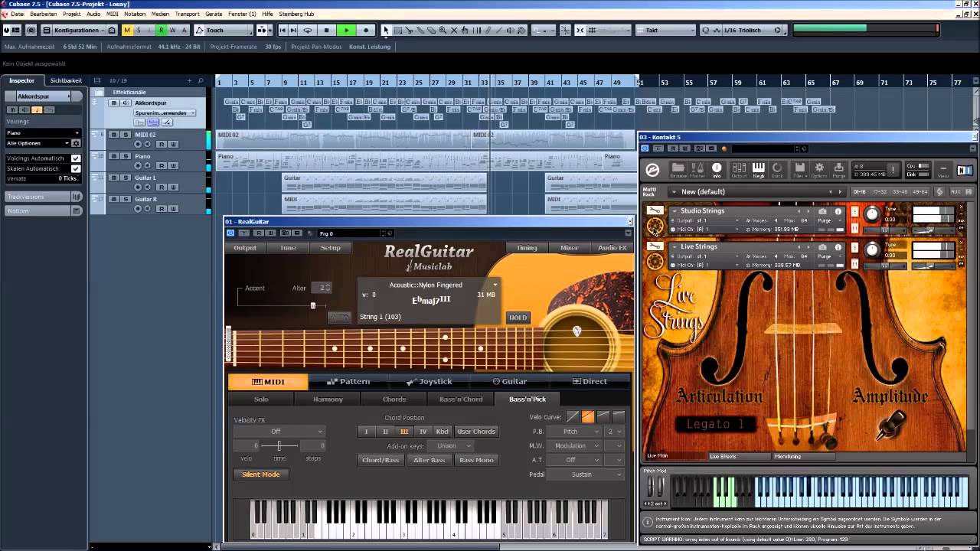
Task: Click the Chord/Bass button
Action: click(381, 460)
